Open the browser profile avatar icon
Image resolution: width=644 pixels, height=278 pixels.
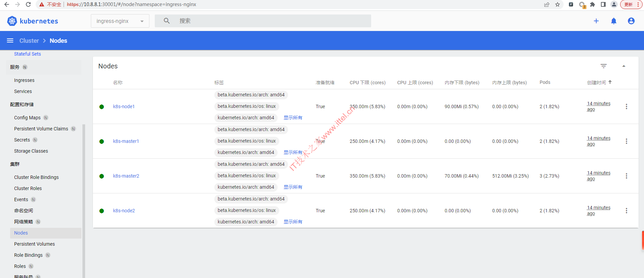coord(614,4)
